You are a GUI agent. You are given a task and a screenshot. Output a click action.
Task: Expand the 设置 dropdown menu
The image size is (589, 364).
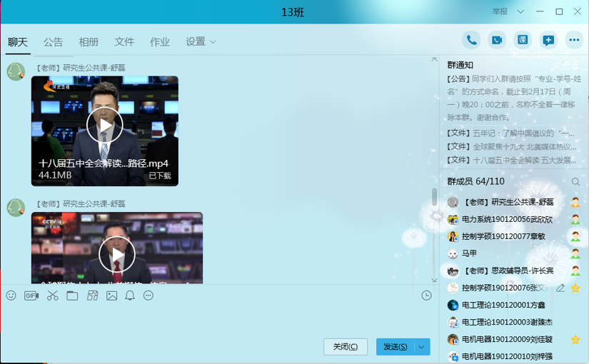tap(201, 42)
